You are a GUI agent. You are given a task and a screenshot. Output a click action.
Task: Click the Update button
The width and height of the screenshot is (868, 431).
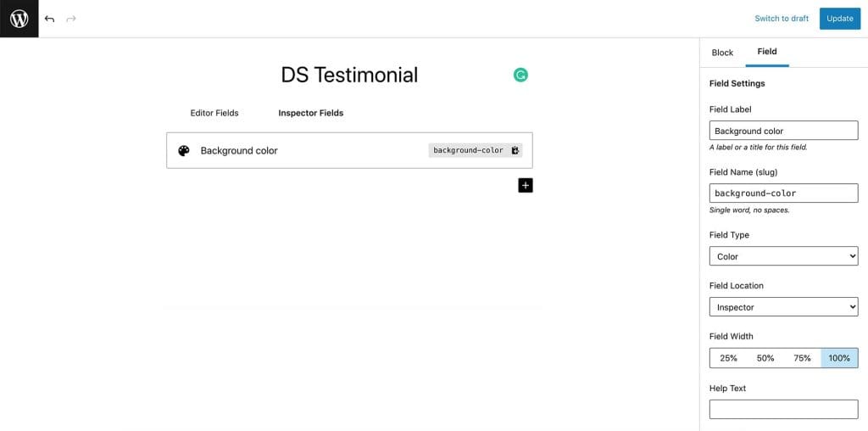click(x=840, y=19)
